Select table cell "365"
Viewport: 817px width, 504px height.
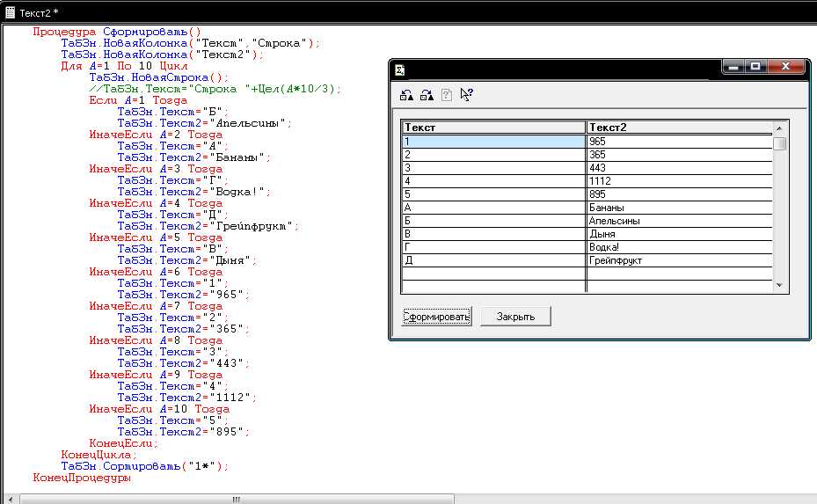click(680, 155)
